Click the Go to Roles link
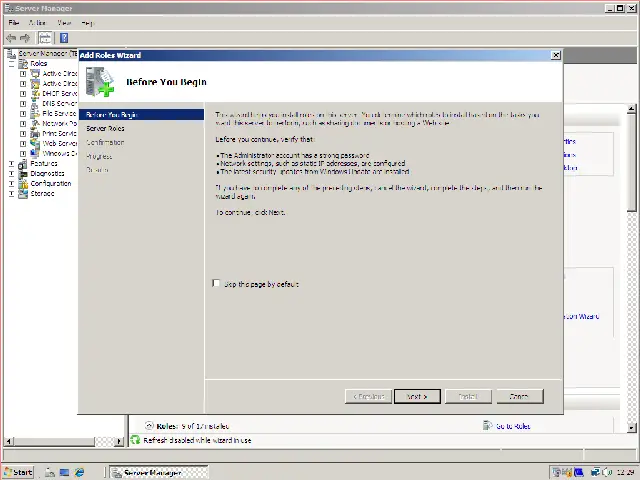The height and width of the screenshot is (480, 640). 513,426
